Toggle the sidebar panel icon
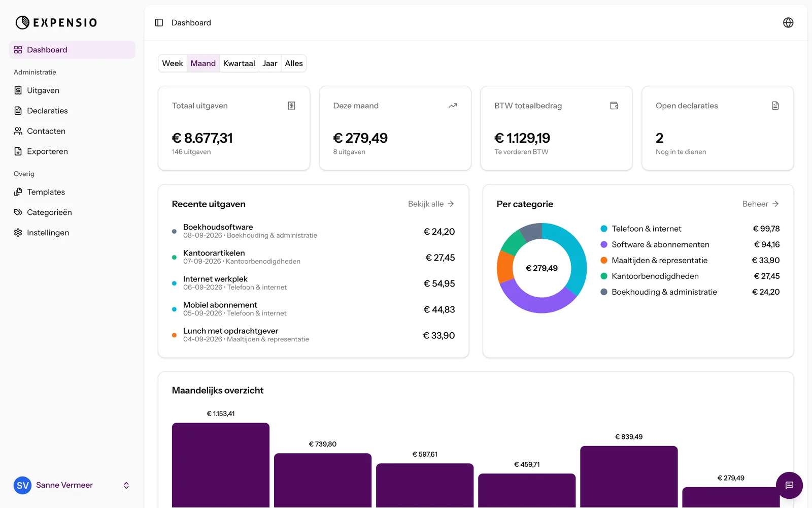This screenshot has height=508, width=812. pos(159,23)
